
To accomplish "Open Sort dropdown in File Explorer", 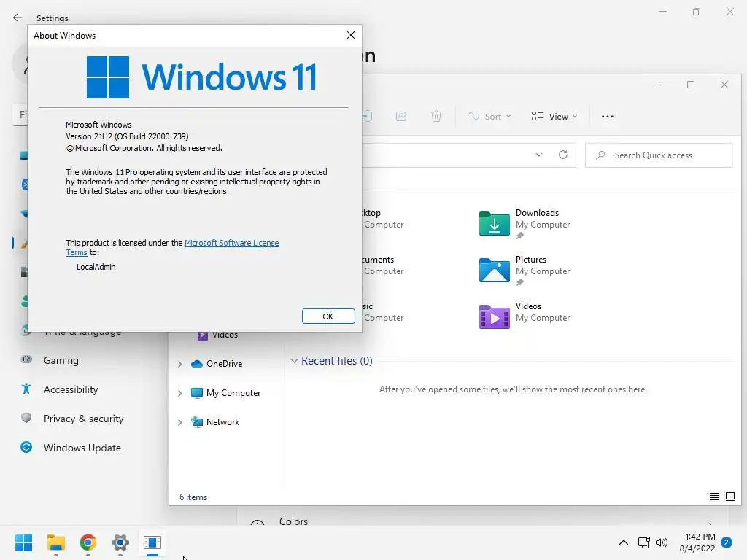I will pos(489,116).
